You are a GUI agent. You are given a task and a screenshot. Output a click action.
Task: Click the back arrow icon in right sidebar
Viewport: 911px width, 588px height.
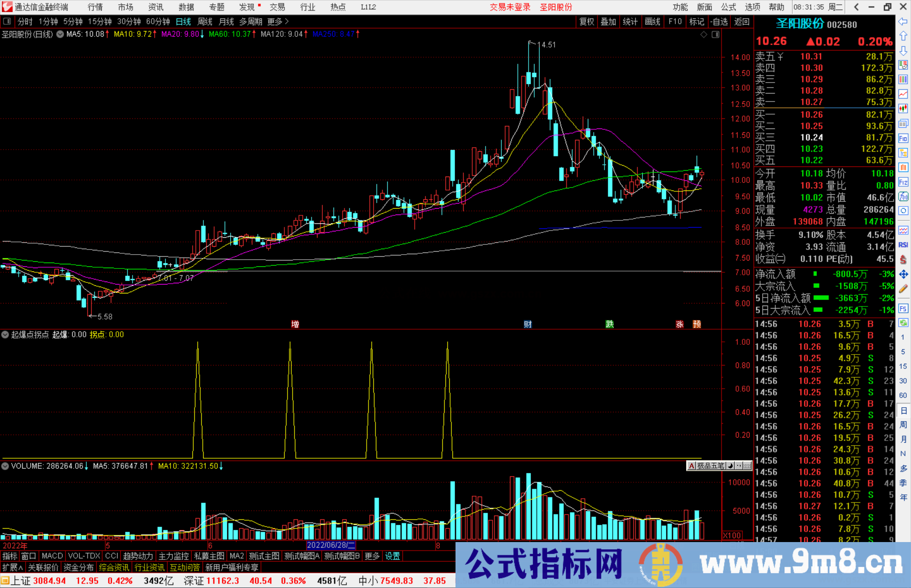pyautogui.click(x=903, y=21)
